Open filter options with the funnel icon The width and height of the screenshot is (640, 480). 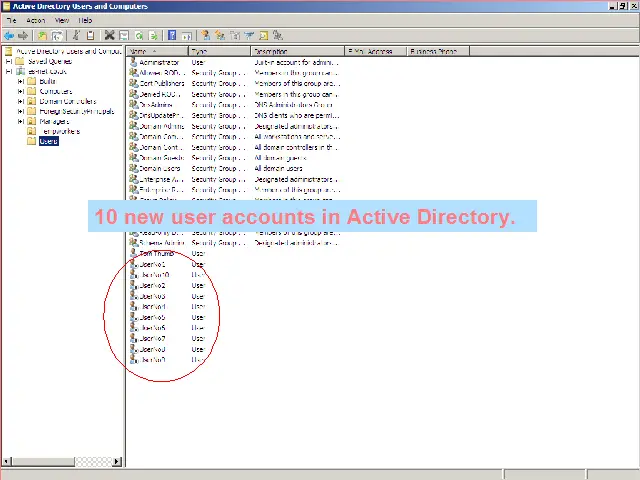pyautogui.click(x=249, y=36)
